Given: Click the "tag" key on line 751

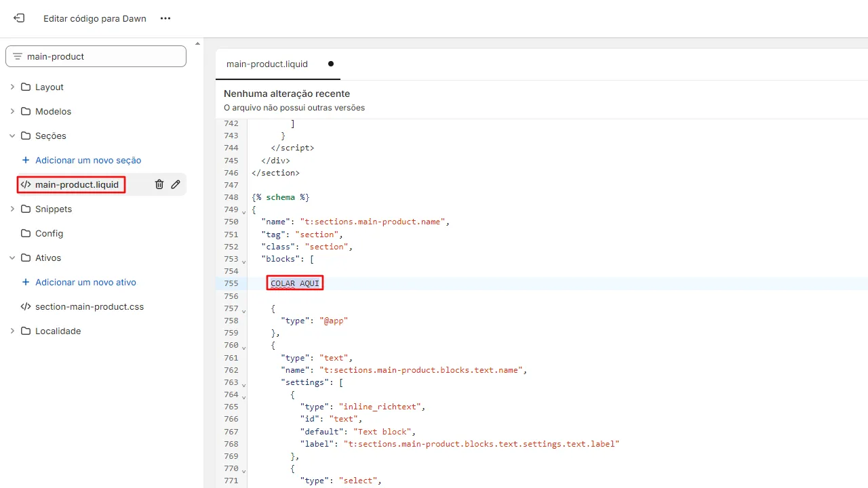Looking at the screenshot, I should pos(273,235).
